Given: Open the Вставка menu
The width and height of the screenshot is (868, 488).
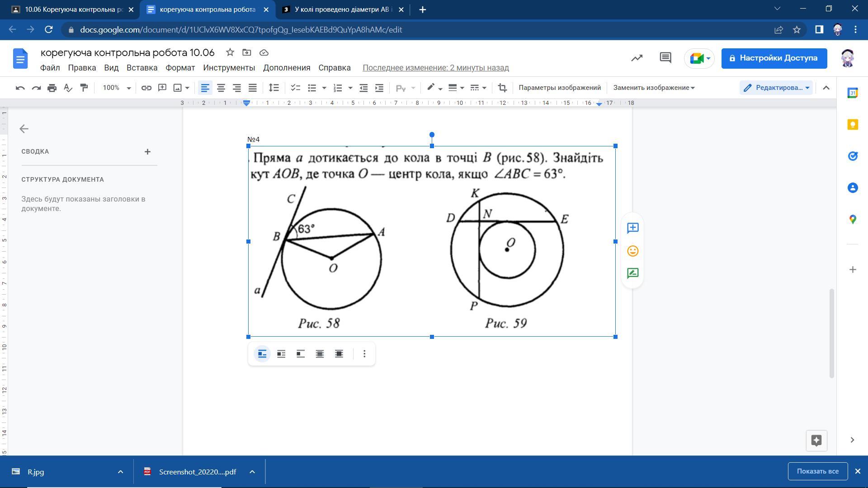Looking at the screenshot, I should 142,68.
